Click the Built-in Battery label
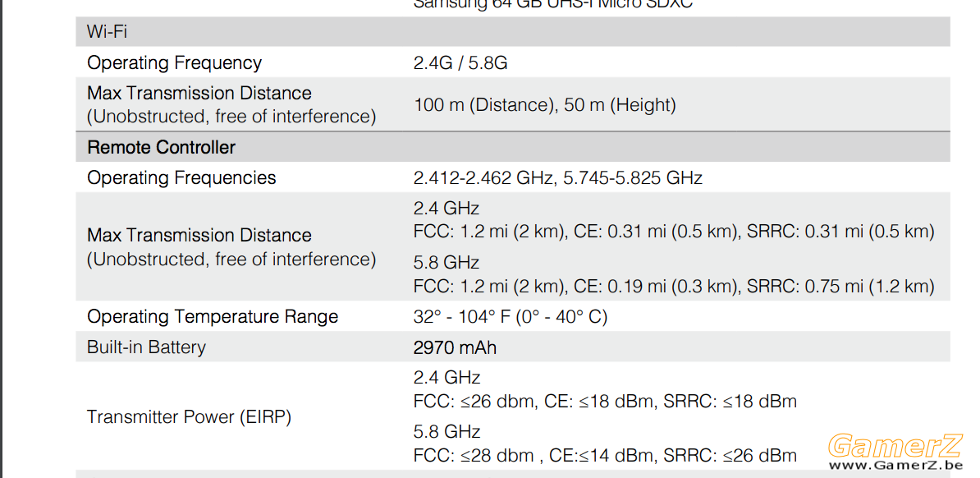Screen dimensions: 980x478 pyautogui.click(x=146, y=347)
